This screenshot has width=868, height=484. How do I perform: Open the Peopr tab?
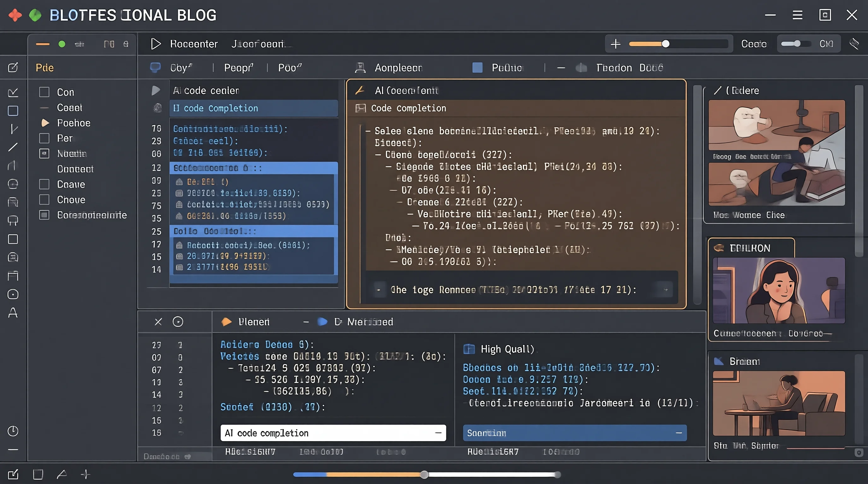click(238, 68)
